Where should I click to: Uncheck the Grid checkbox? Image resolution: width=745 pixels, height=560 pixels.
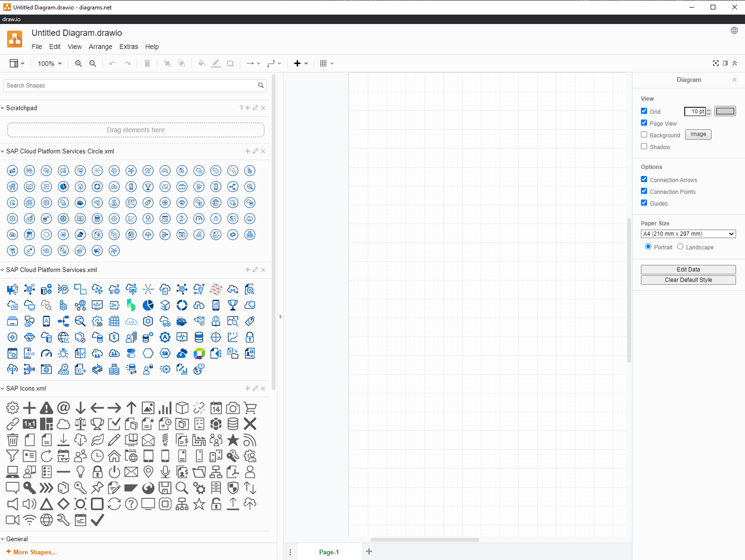click(644, 111)
